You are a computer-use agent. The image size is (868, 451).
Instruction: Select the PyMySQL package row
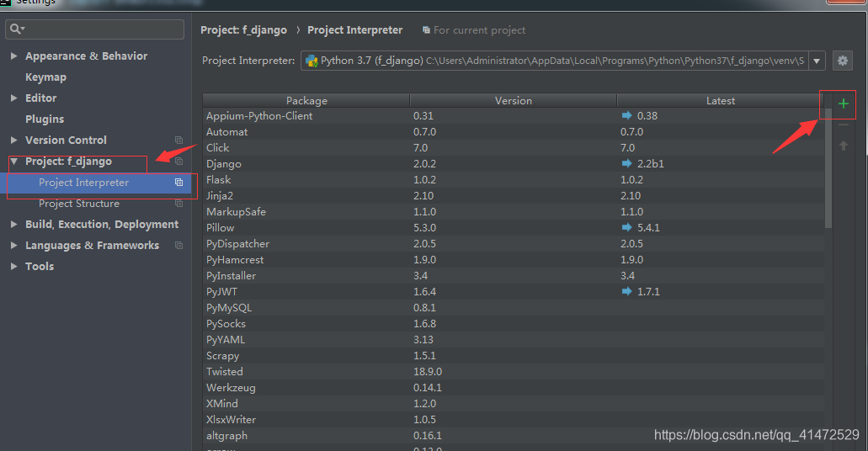[514, 308]
